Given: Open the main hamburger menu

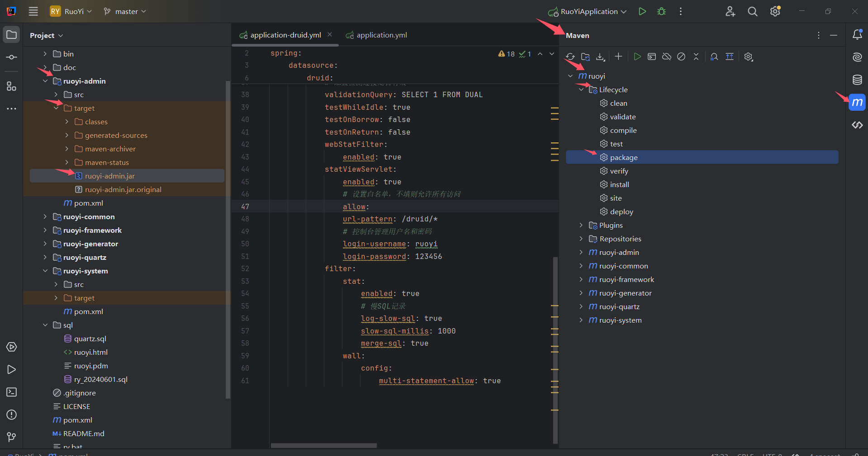Looking at the screenshot, I should pos(33,12).
